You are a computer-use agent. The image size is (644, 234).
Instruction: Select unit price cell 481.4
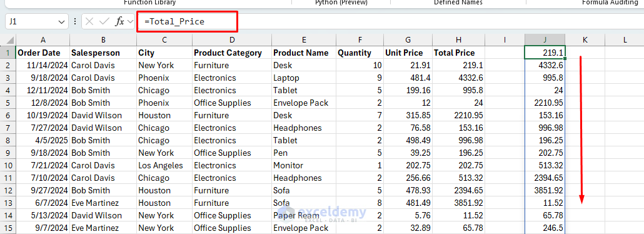tap(408, 78)
